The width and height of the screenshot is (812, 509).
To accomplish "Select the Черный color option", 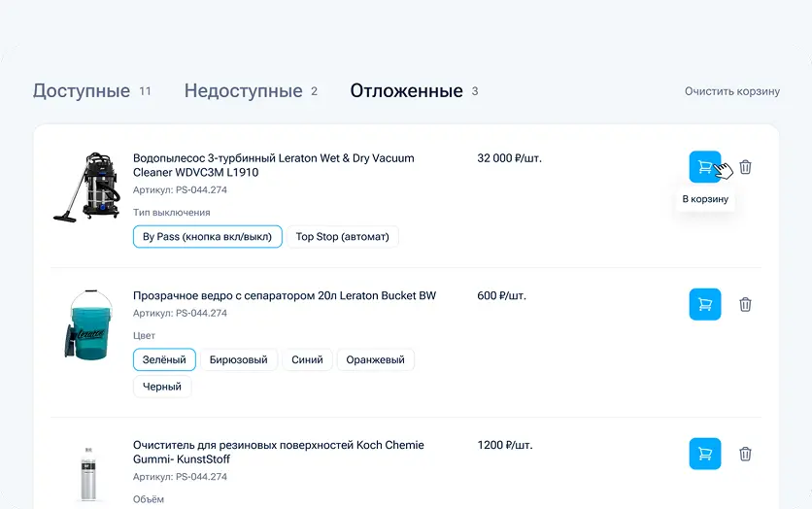I will [162, 387].
